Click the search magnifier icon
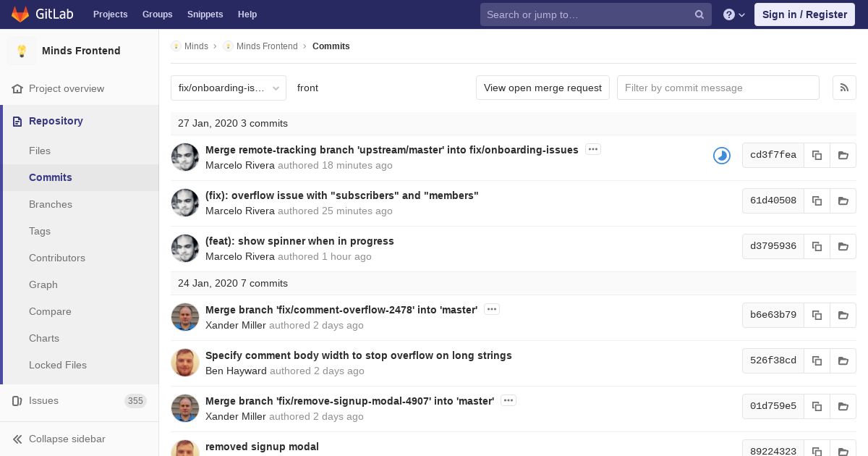Screen dimensions: 868x456 (699, 14)
